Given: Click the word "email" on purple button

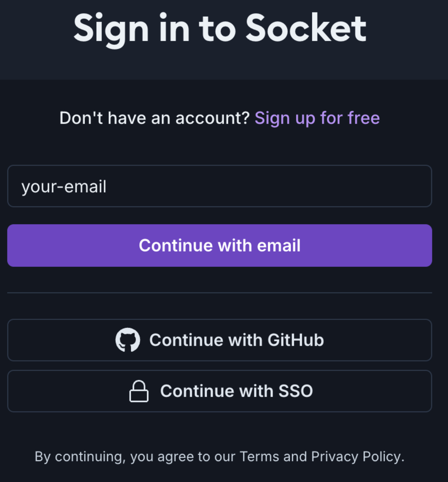Looking at the screenshot, I should click(x=279, y=246).
